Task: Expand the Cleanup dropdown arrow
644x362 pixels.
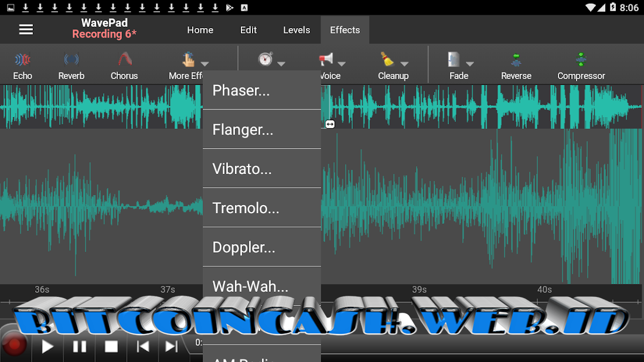Action: [x=404, y=64]
